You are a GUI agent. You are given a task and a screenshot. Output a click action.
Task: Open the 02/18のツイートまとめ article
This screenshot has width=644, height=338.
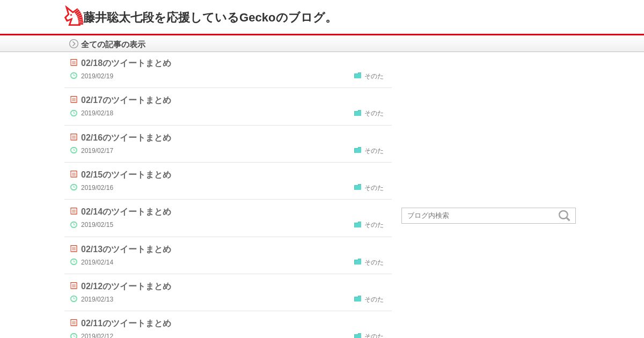126,63
